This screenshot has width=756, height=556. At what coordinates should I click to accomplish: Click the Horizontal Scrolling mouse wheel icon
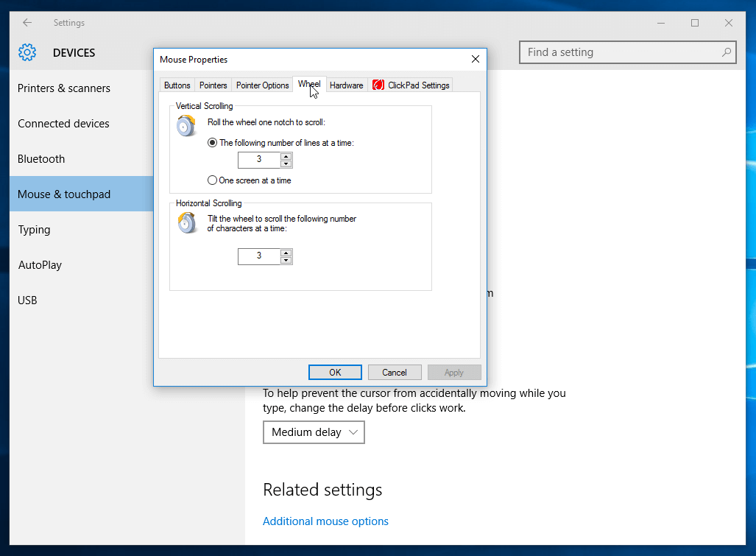[x=187, y=223]
